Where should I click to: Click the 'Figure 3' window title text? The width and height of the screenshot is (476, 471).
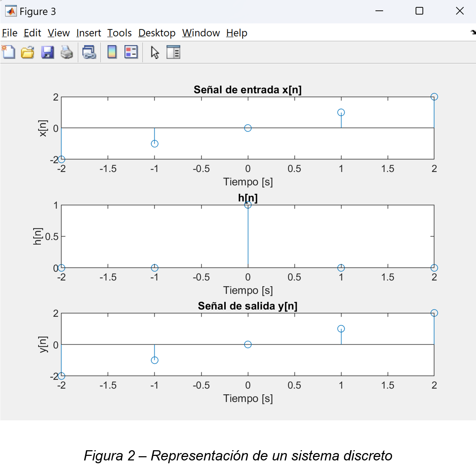pyautogui.click(x=38, y=12)
